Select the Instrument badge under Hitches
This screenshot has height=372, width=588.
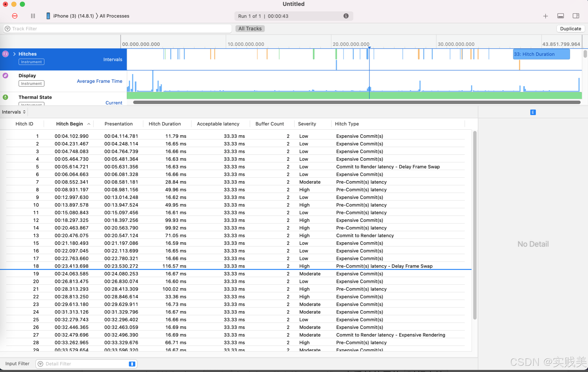[31, 62]
